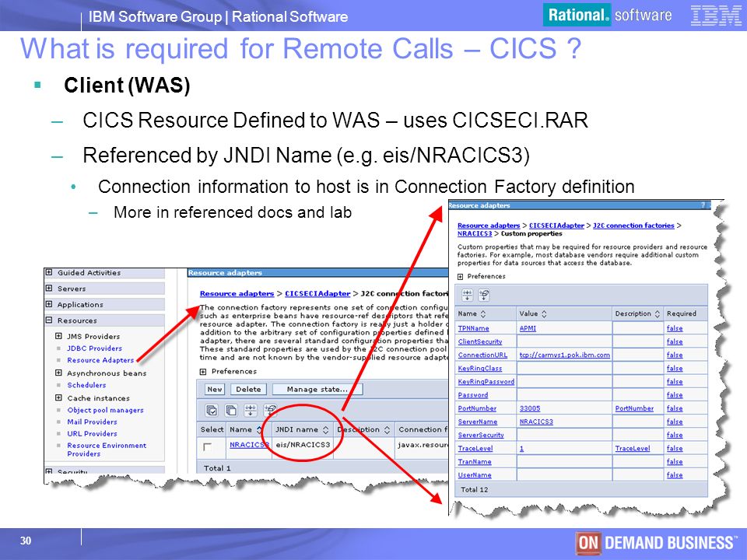Open the ServerSecurity property link
Image resolution: width=747 pixels, height=560 pixels.
[481, 436]
